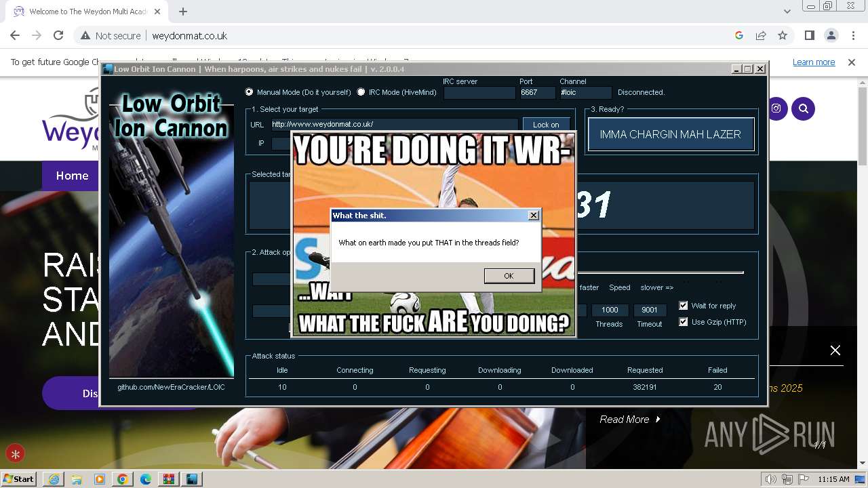Switch to Chrome in the taskbar
868x488 pixels.
[123, 479]
